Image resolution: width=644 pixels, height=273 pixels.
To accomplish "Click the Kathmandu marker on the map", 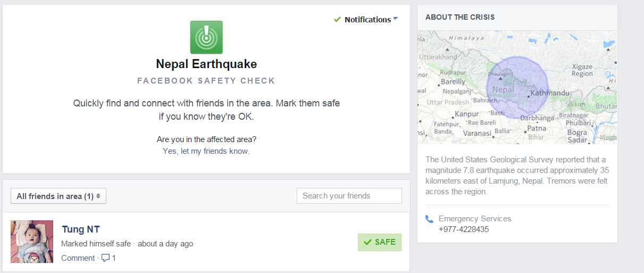I will pyautogui.click(x=528, y=96).
